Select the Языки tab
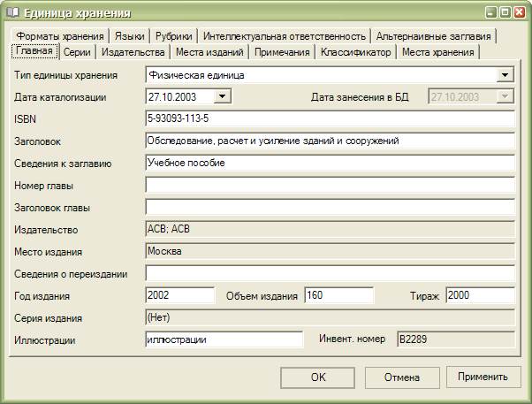 [x=129, y=36]
